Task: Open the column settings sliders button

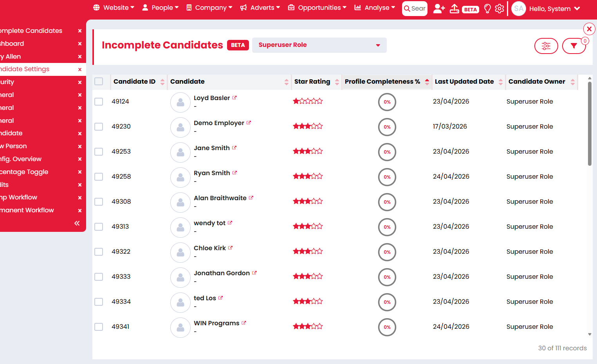Action: point(546,46)
